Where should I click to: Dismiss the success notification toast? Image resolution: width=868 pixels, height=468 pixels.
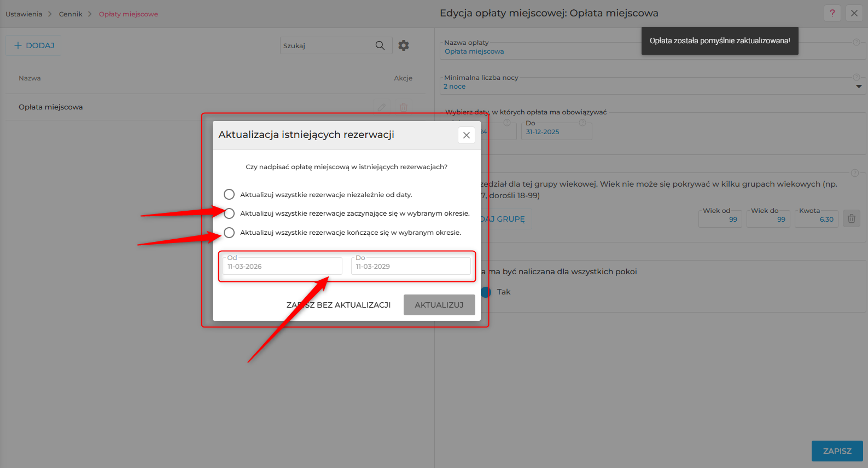[x=720, y=41]
